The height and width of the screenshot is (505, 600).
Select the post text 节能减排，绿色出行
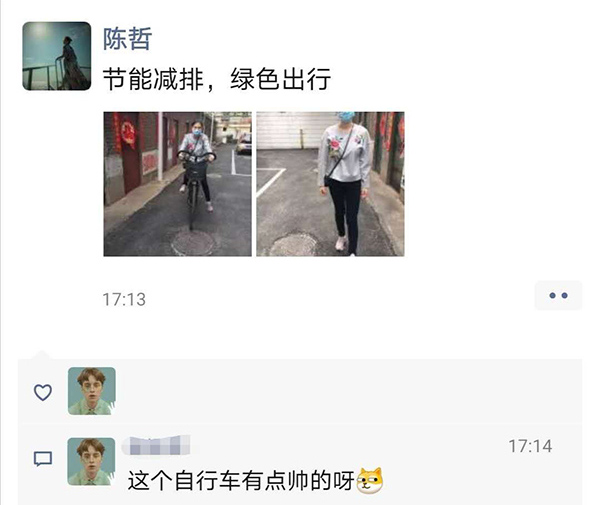[x=217, y=79]
